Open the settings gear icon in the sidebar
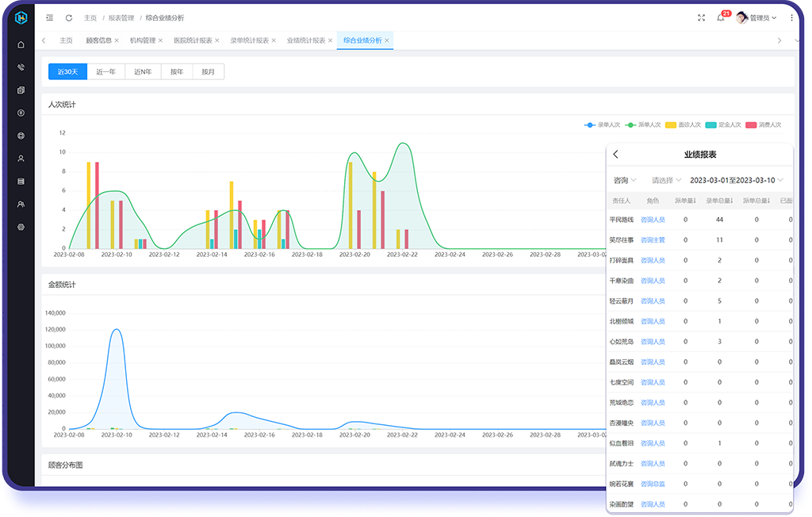The image size is (812, 517). (21, 227)
